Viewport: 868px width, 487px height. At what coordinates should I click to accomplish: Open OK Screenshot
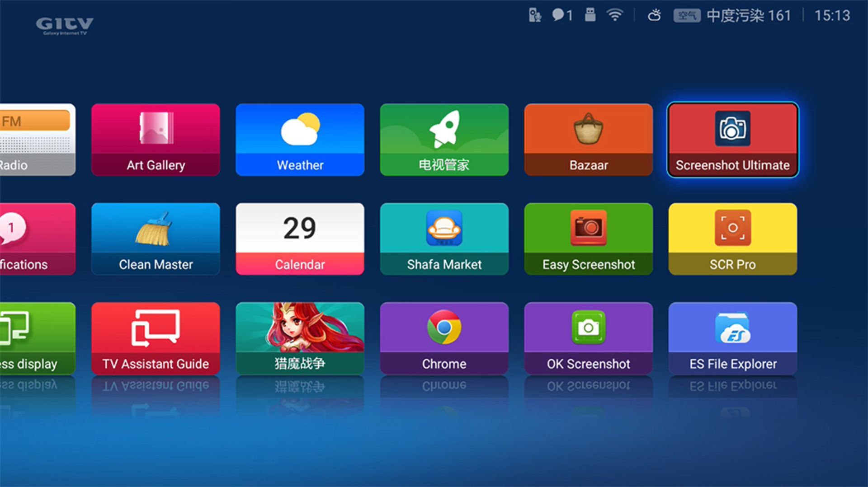588,338
